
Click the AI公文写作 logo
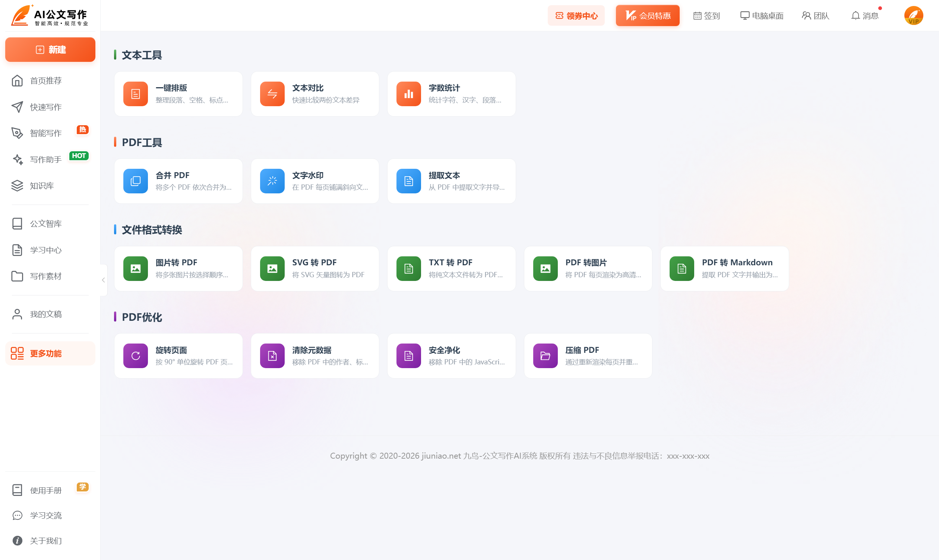pos(50,16)
